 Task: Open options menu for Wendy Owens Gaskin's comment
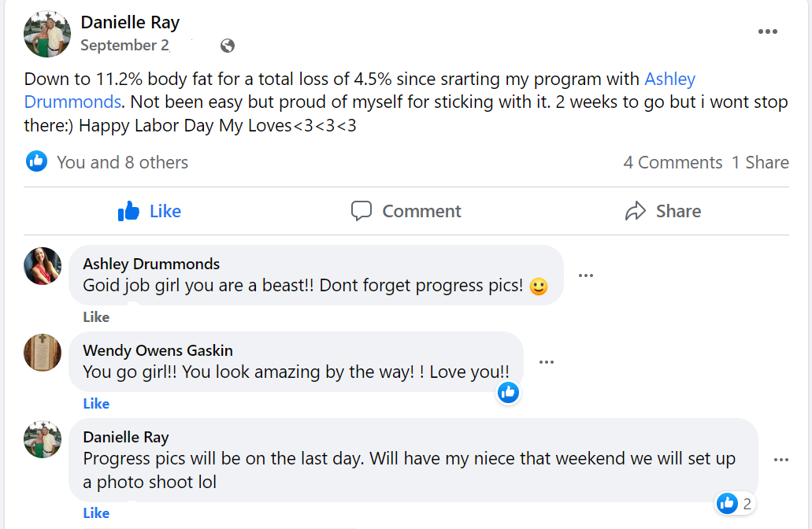point(546,362)
